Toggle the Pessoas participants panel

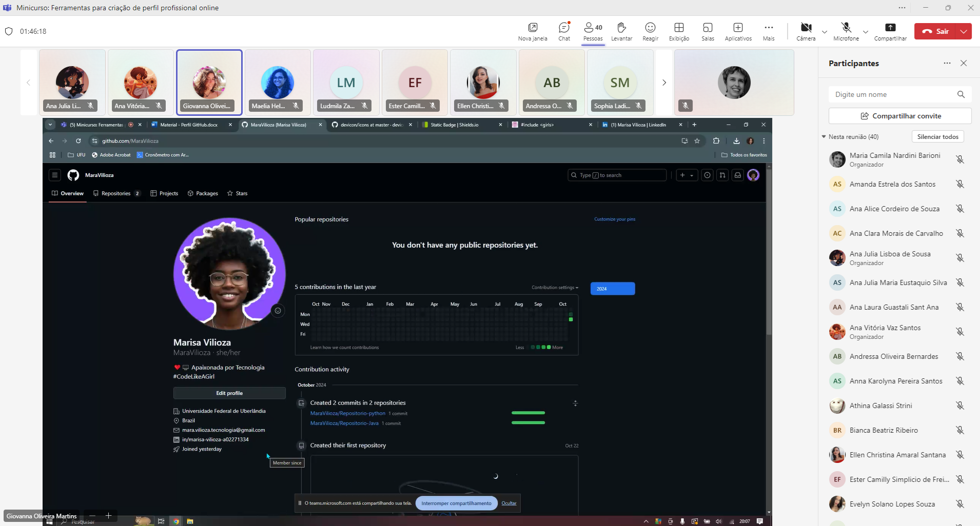point(593,31)
